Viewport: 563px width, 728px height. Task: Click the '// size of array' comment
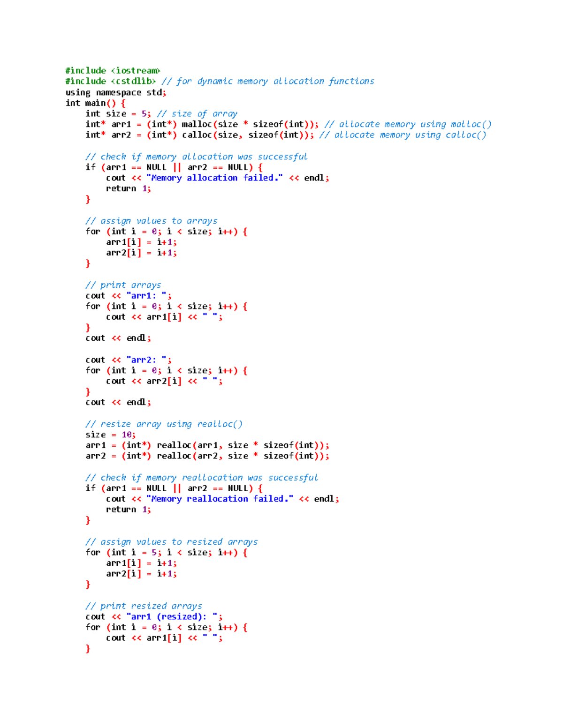197,113
